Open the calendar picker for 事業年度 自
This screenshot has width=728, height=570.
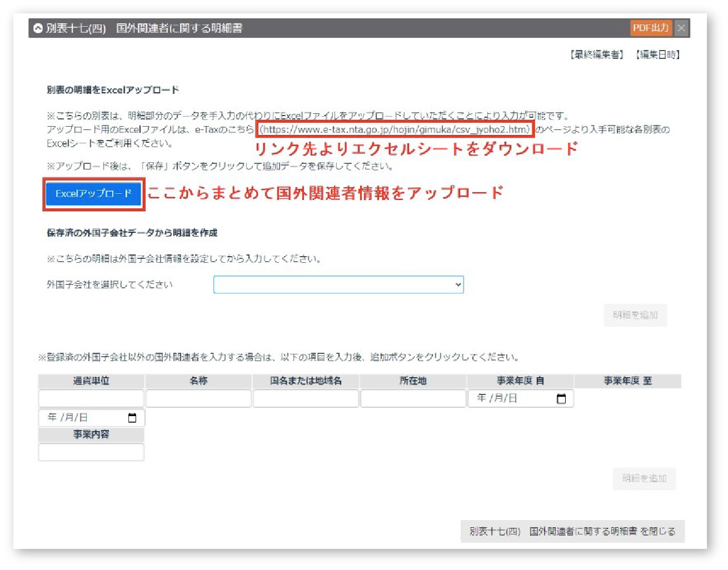[561, 398]
